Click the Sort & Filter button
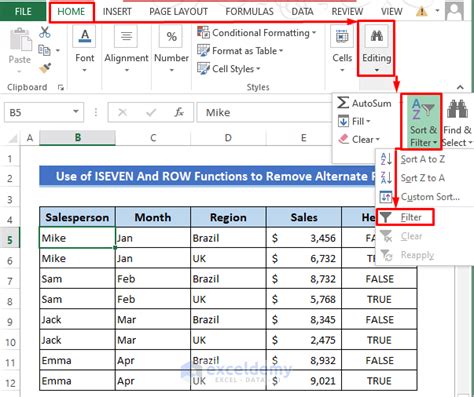The width and height of the screenshot is (474, 397). point(422,122)
